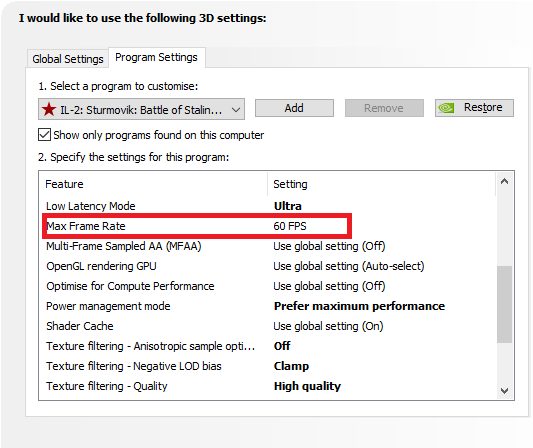The height and width of the screenshot is (448, 533).
Task: Switch to the Global Settings tab
Action: 68,59
